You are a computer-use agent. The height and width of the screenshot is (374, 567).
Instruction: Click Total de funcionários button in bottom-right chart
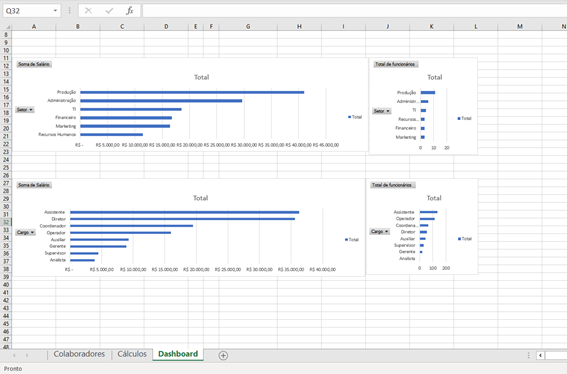[393, 185]
